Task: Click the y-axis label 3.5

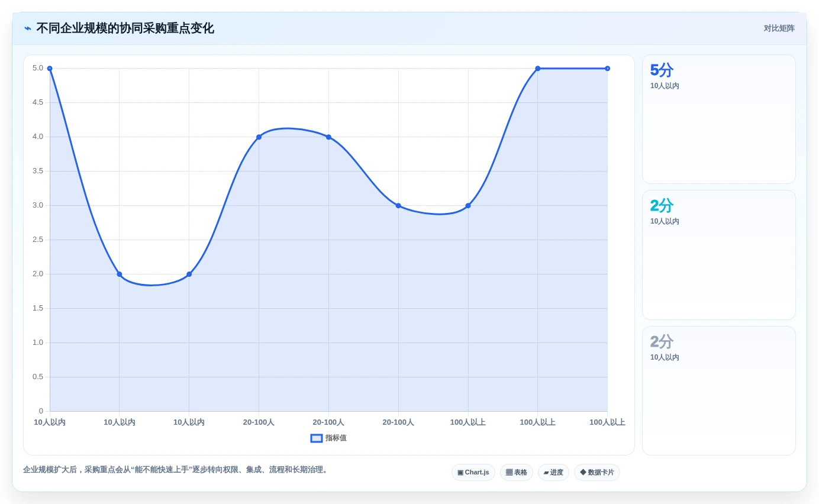Action: (38, 171)
